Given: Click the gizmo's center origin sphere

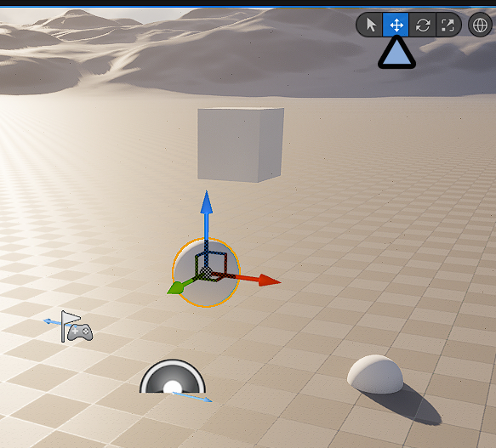Looking at the screenshot, I should pos(206,273).
